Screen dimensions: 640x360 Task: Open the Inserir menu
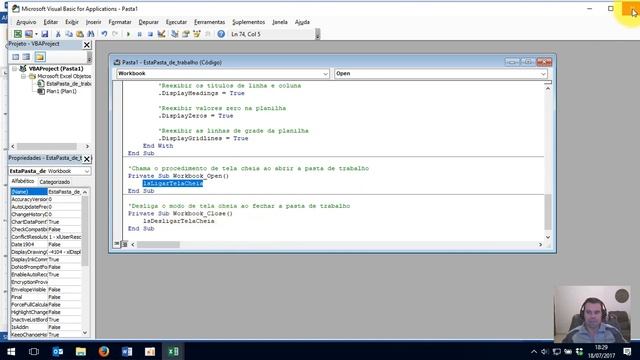(93, 22)
